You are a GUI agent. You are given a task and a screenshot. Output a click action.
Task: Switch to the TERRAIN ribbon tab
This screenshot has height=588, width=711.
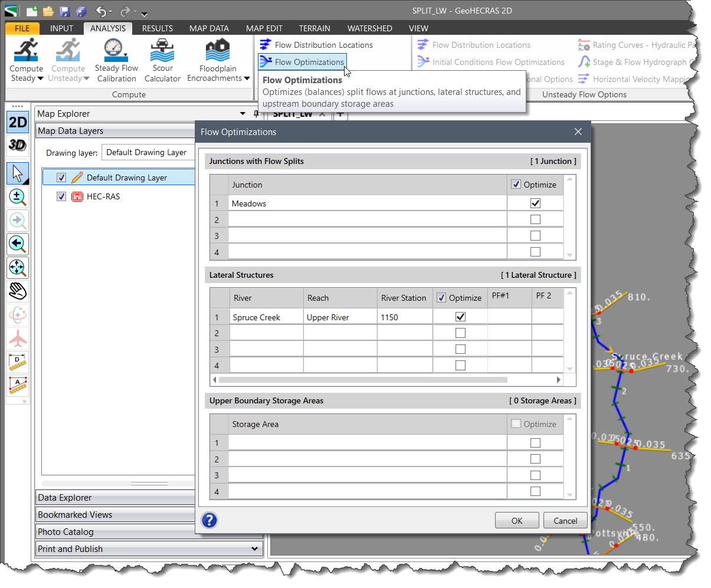(x=314, y=28)
